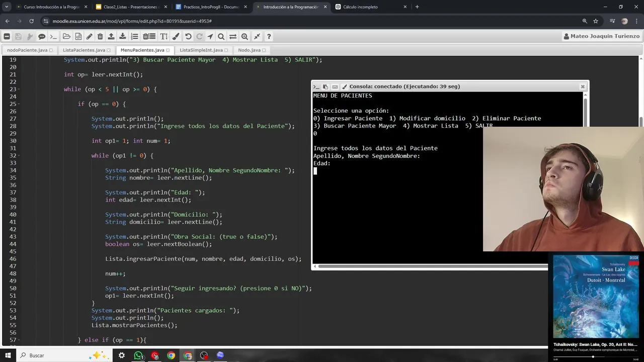This screenshot has height=362, width=644.
Task: Open the browser three-dot menu
Action: [x=636, y=21]
